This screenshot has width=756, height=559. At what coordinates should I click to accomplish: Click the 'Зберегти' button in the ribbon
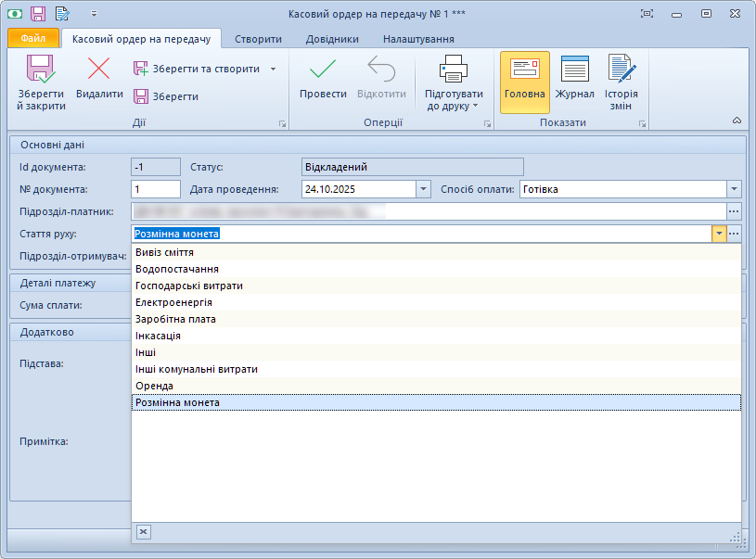[165, 96]
